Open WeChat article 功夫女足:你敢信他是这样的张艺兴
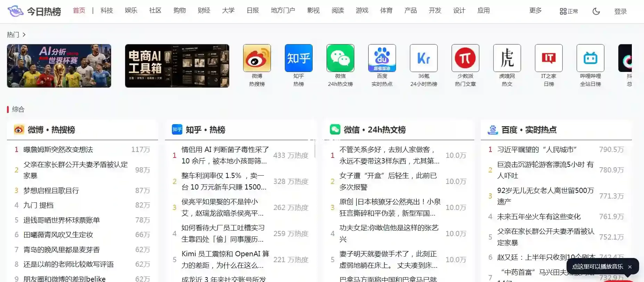 [x=389, y=233]
